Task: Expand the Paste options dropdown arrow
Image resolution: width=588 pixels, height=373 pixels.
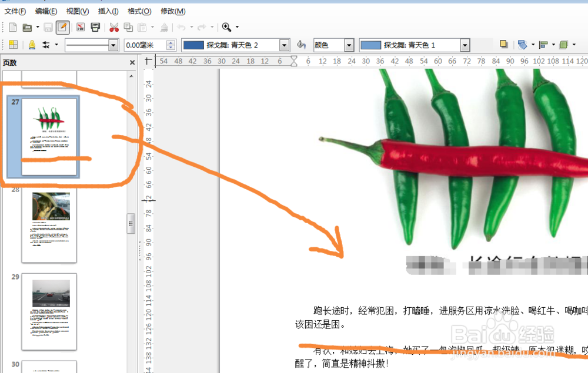Action: [152, 27]
